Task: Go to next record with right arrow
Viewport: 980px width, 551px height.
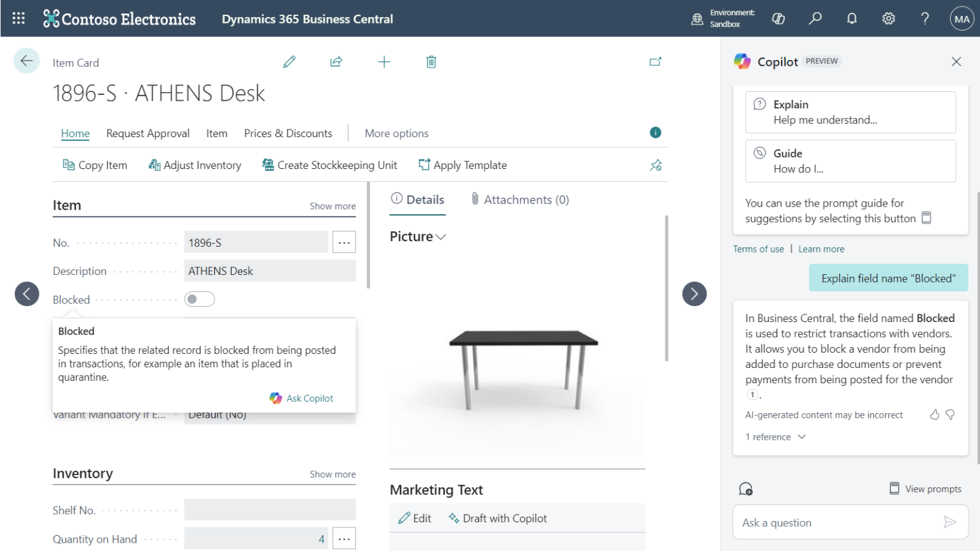Action: [x=694, y=294]
